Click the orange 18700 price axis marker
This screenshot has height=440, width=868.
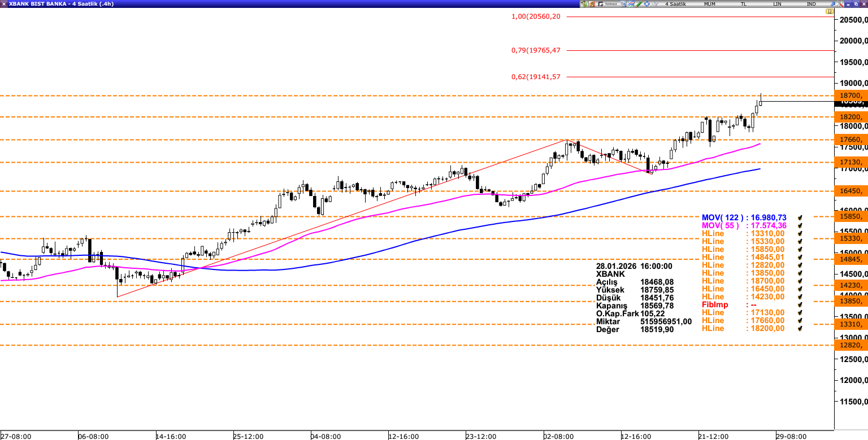coord(850,95)
